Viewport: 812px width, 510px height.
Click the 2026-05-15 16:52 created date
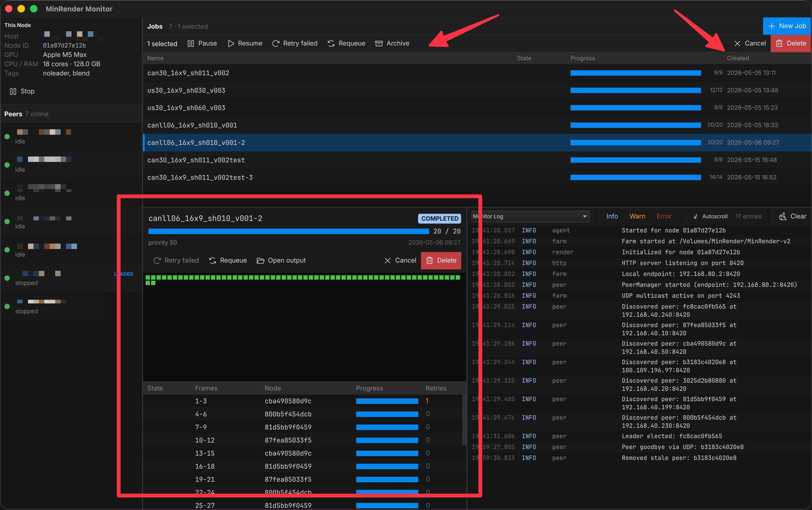[752, 177]
